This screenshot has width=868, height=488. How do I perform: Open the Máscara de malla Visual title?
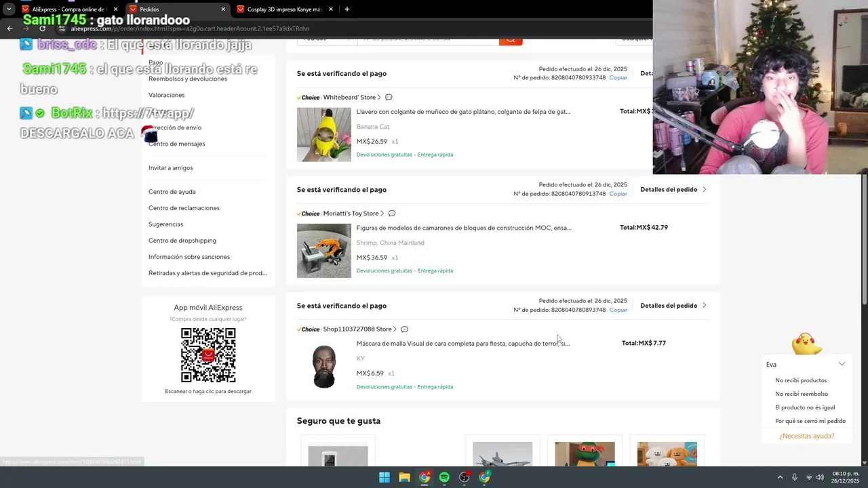click(x=463, y=344)
